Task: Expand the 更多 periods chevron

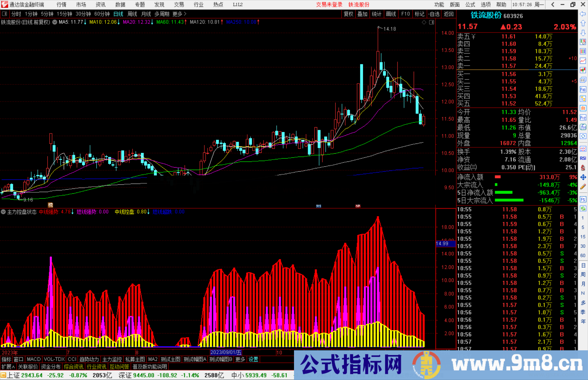Action: click(x=185, y=14)
